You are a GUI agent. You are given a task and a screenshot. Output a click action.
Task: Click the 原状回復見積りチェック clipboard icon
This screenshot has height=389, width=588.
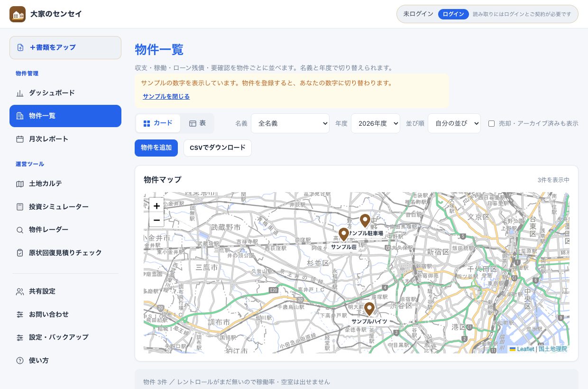[20, 253]
